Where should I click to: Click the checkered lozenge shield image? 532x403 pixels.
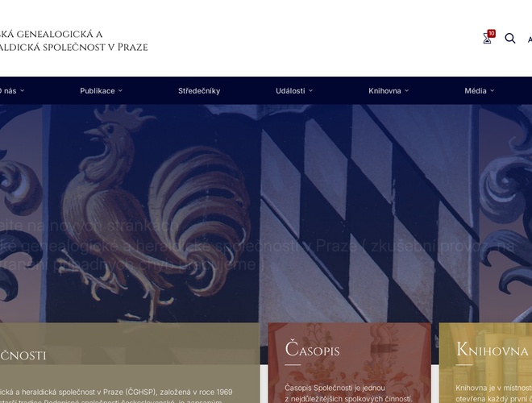pos(367,214)
